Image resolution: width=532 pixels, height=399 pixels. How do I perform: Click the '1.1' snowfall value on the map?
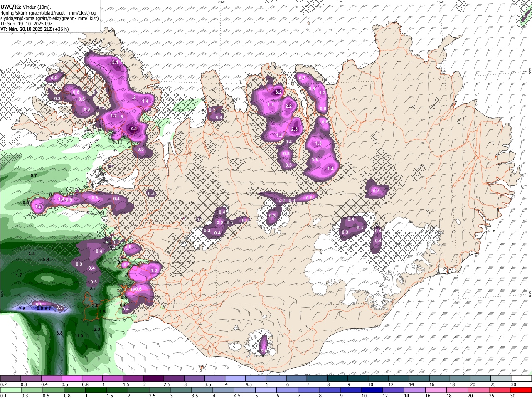[x=271, y=105]
